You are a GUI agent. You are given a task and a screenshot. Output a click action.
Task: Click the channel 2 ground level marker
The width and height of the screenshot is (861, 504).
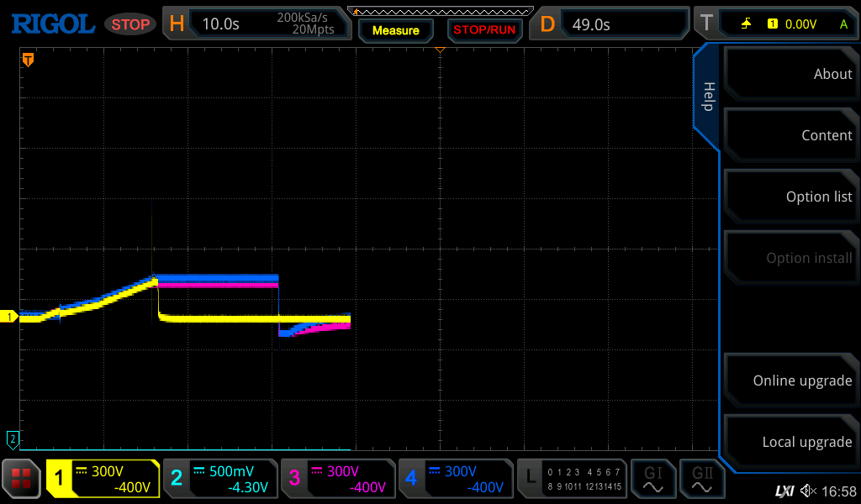tap(12, 438)
